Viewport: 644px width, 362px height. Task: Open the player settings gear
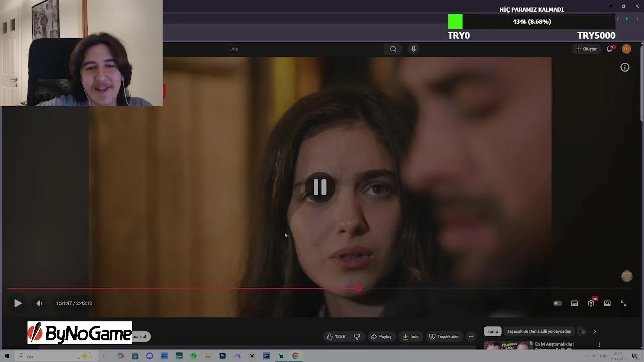[x=591, y=303]
